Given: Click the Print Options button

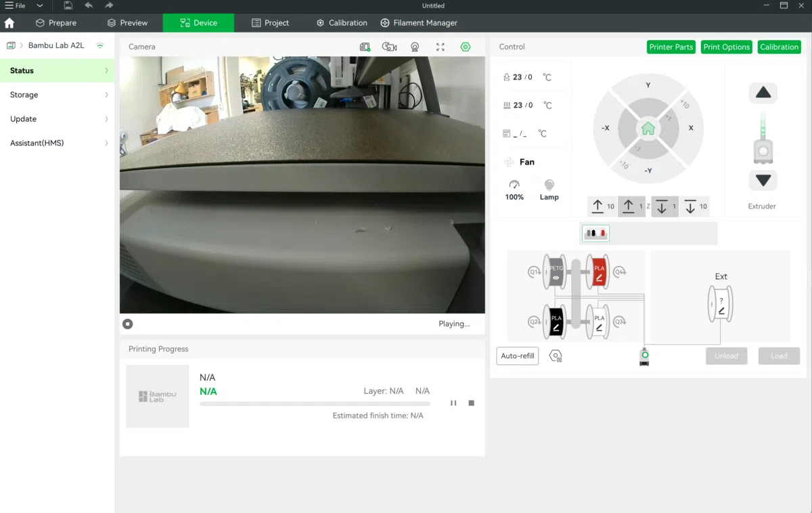Looking at the screenshot, I should pyautogui.click(x=726, y=47).
